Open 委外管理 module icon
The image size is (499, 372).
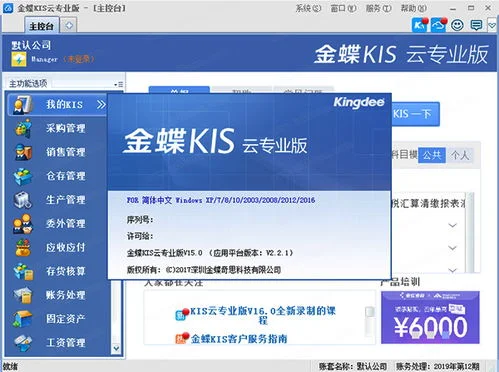23,224
